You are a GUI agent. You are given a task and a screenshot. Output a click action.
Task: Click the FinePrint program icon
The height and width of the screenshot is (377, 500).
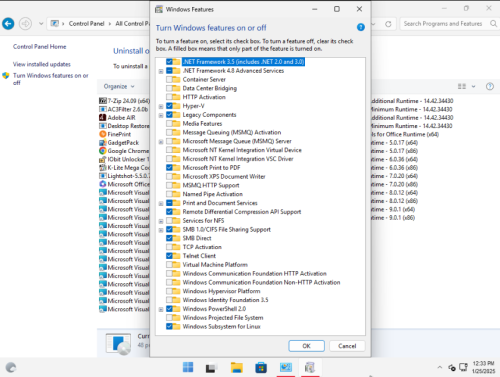pos(103,134)
